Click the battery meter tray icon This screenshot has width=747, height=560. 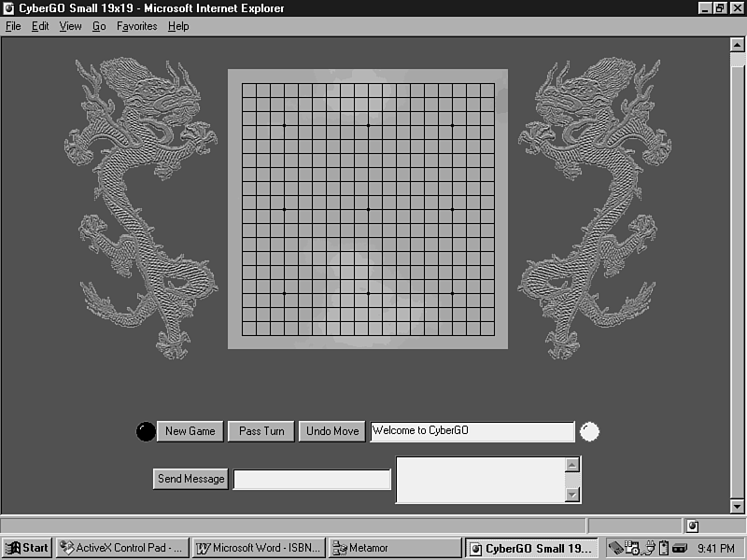(x=664, y=548)
